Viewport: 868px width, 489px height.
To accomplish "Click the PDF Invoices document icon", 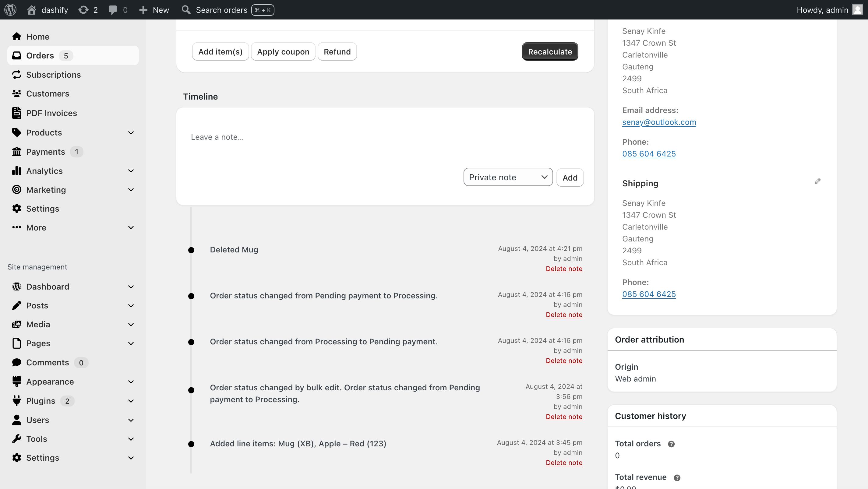I will (x=16, y=113).
